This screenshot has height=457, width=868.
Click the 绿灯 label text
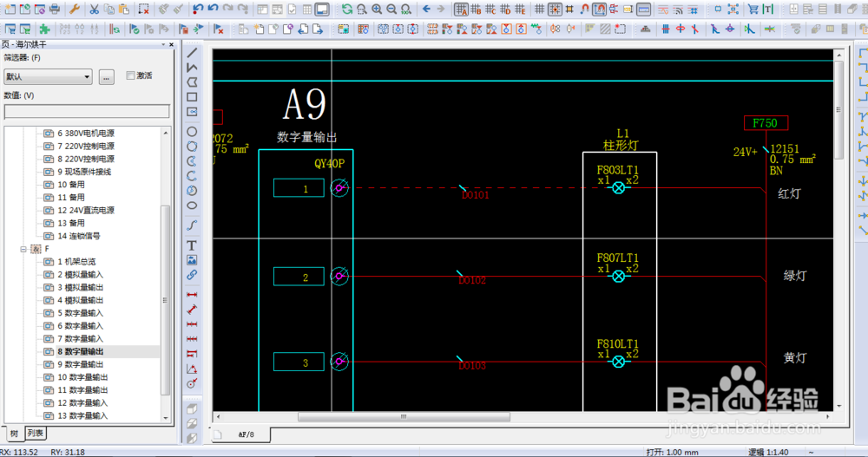(x=795, y=276)
